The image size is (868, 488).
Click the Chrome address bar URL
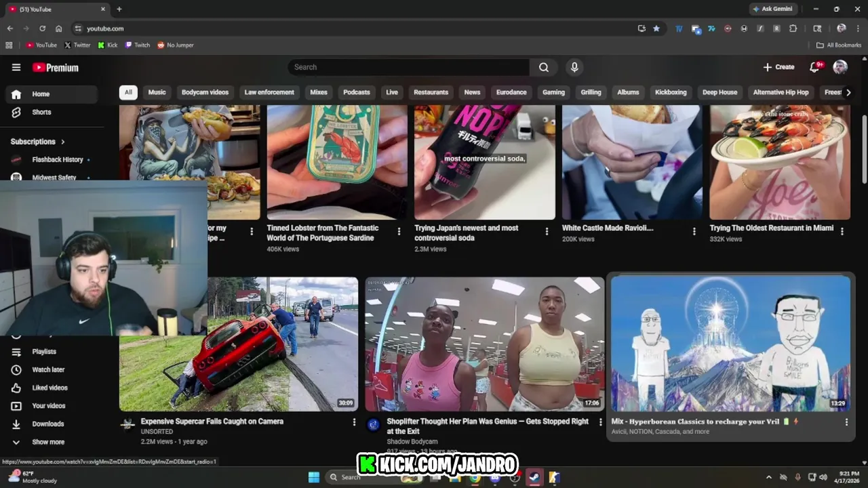[105, 28]
